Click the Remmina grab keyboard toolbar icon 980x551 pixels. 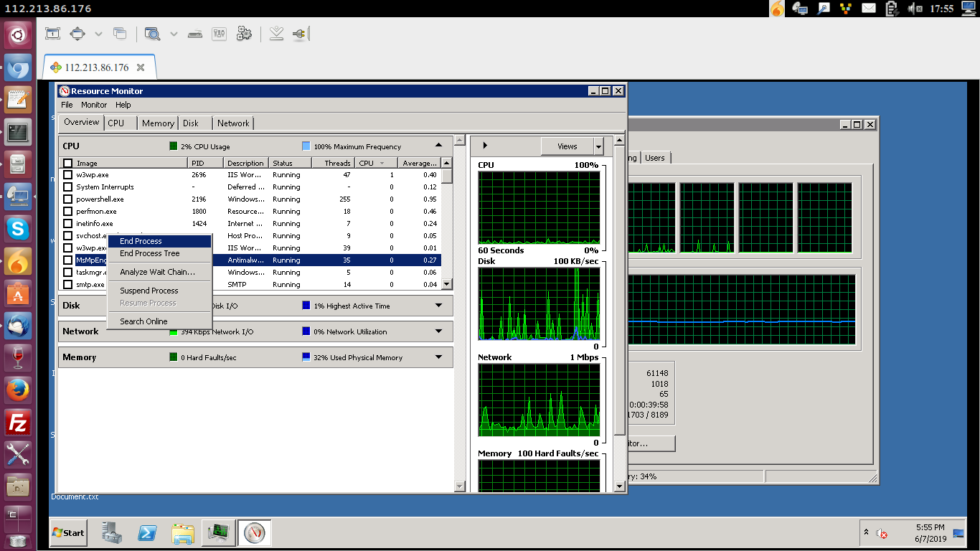point(195,34)
